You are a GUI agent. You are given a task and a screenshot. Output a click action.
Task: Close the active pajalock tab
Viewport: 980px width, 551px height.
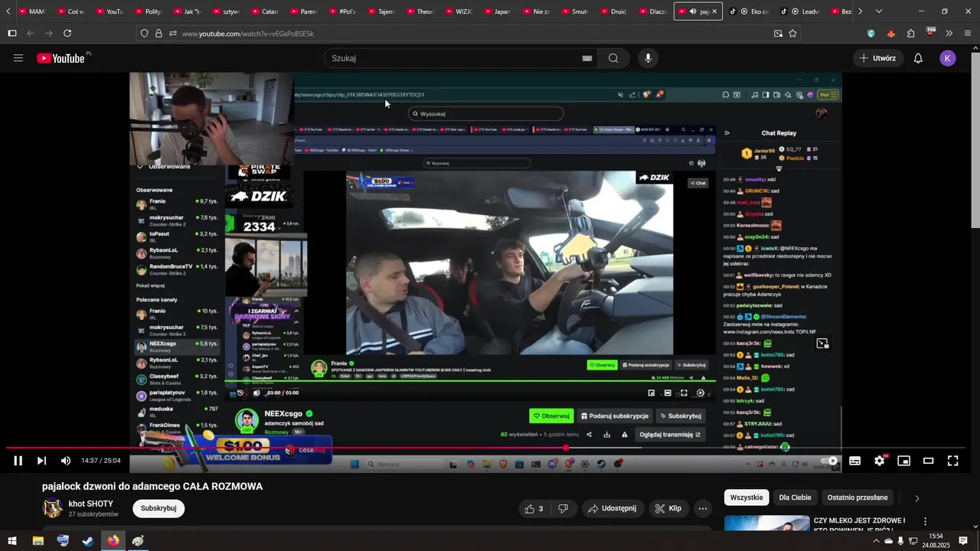click(714, 11)
